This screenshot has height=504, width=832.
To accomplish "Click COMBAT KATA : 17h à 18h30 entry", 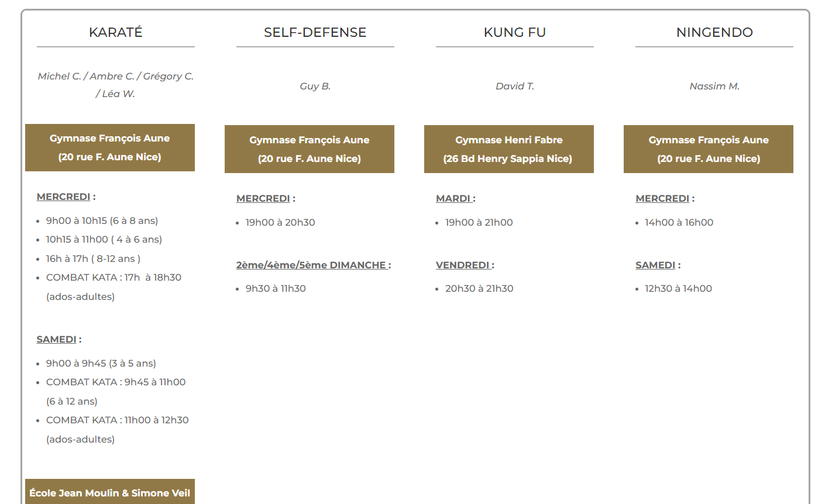I will (114, 287).
